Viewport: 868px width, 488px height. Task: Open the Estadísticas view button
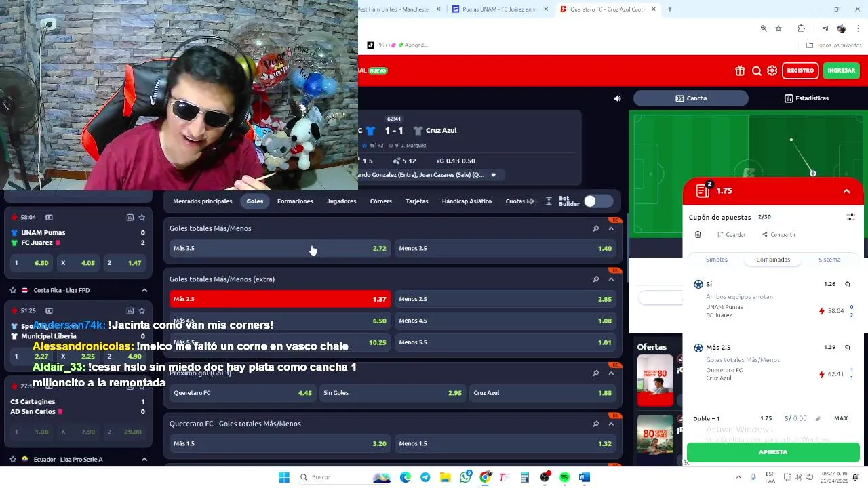806,98
